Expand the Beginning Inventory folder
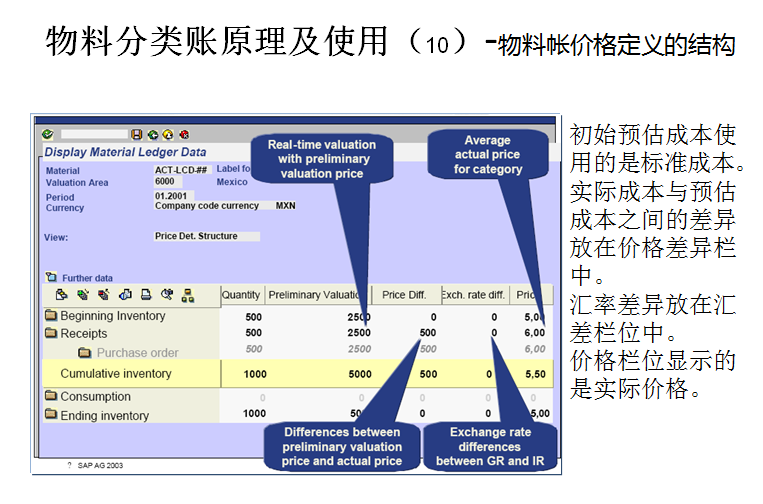The image size is (763, 504). pos(51,315)
